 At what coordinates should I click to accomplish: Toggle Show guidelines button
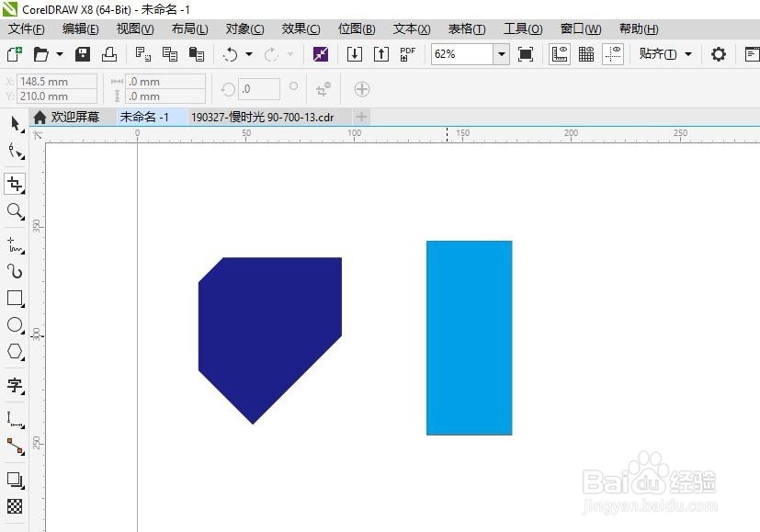click(x=613, y=54)
